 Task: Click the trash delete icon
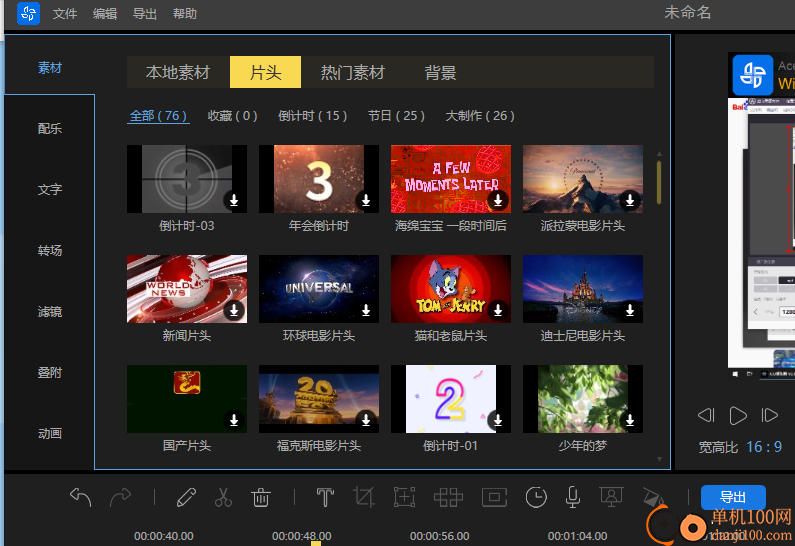(x=261, y=497)
